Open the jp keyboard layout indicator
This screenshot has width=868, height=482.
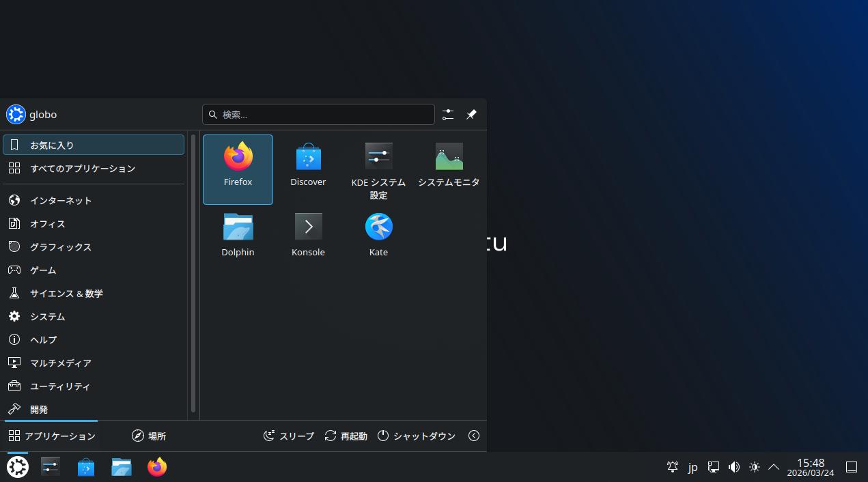tap(692, 467)
